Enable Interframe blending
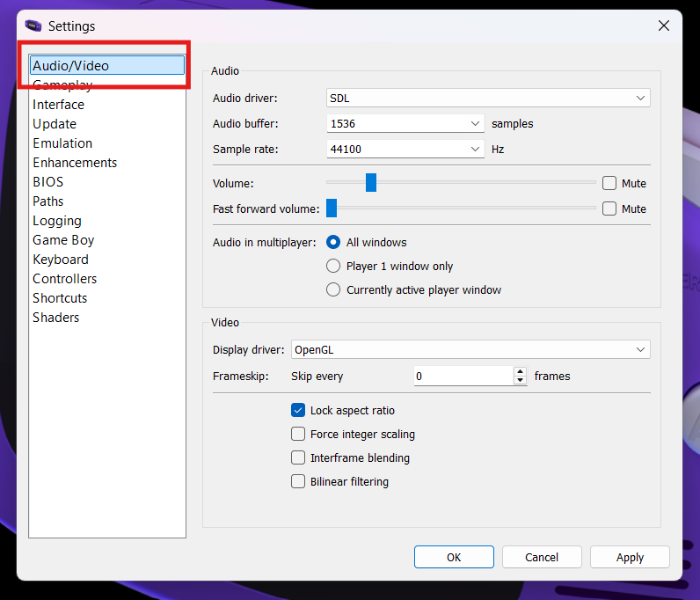The image size is (700, 600). coord(298,457)
